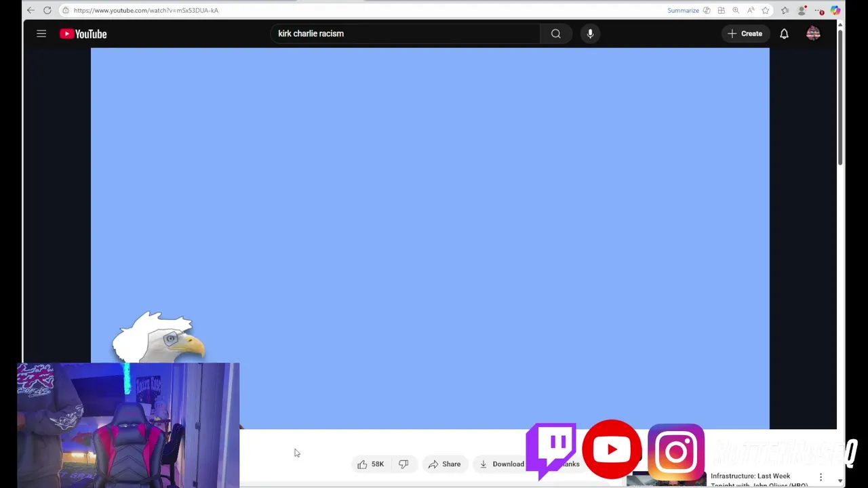This screenshot has width=868, height=488.
Task: Click the page vertical scrollbar thumb
Action: pyautogui.click(x=840, y=96)
